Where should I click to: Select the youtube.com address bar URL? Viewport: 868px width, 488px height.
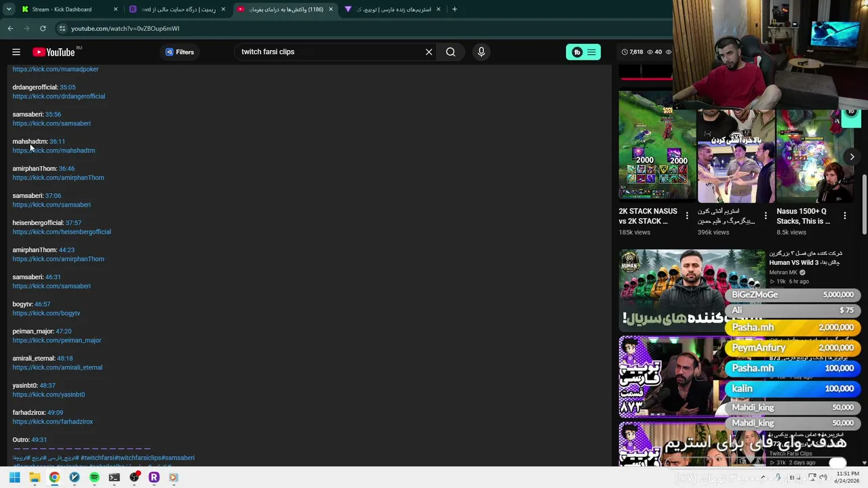tap(125, 28)
